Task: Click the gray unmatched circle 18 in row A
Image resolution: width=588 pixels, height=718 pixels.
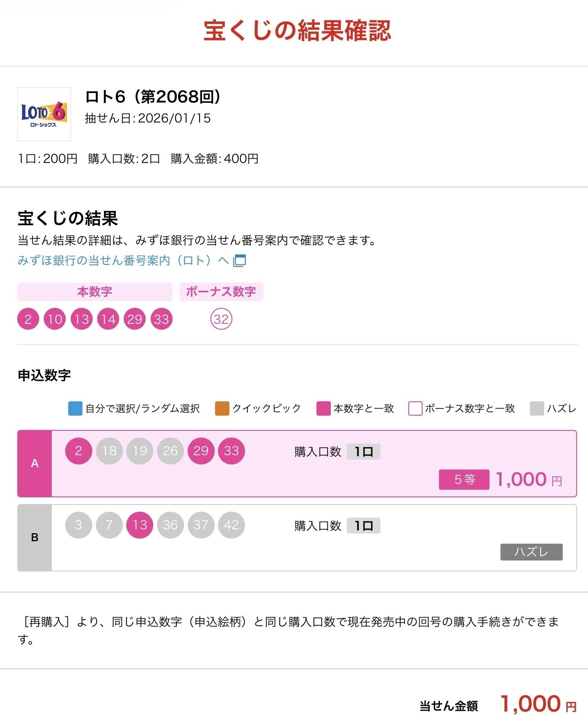Action: 109,451
